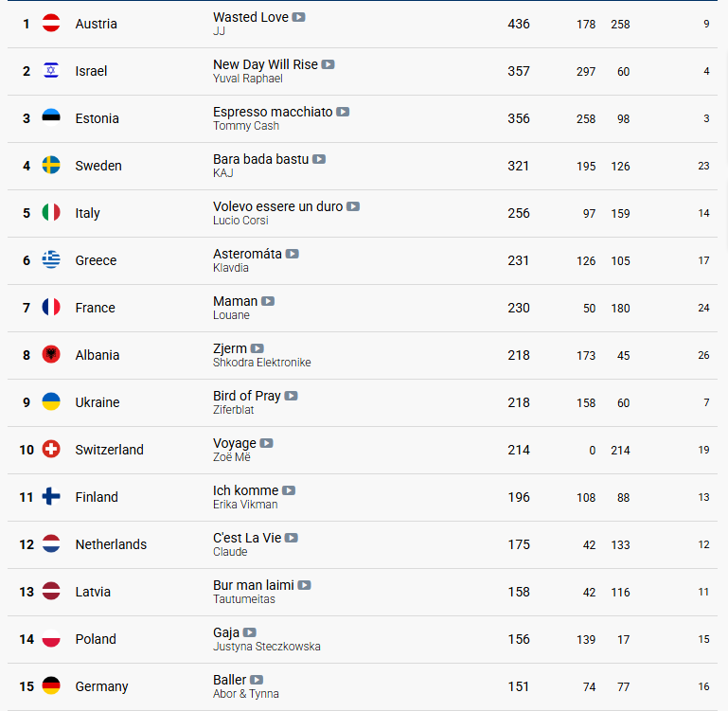
Task: Click the Germany entry Baller title
Action: coord(229,680)
